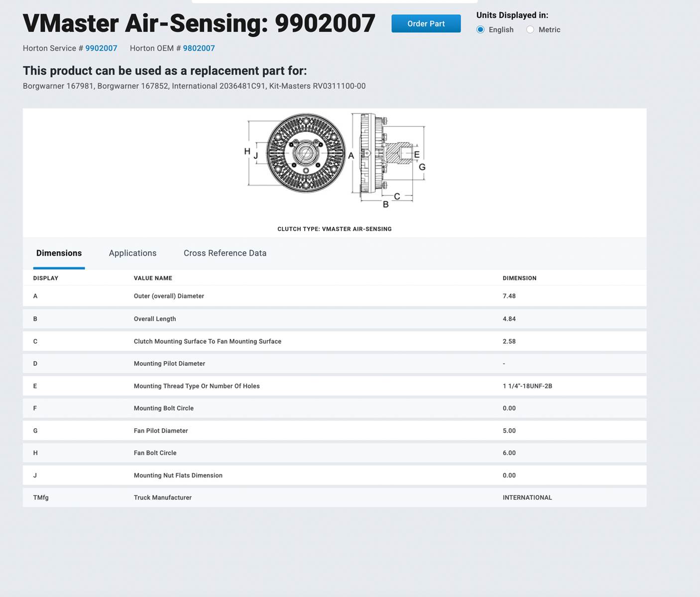Click the DISPLAY column header
Screen dimensions: 700x597
click(46, 278)
